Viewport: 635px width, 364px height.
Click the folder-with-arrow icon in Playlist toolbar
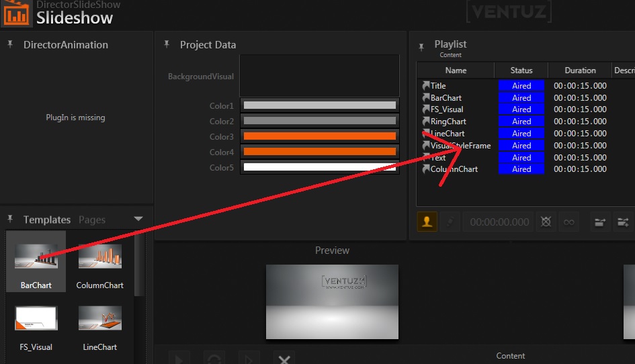599,222
